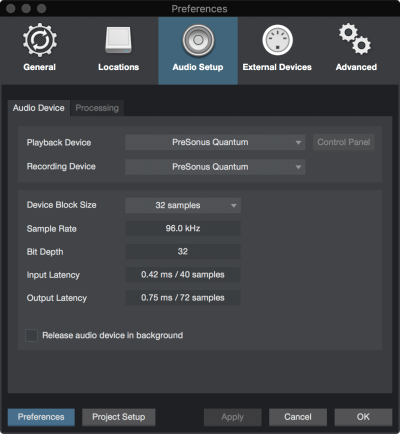Click the Audio Setup speaker icon
The height and width of the screenshot is (434, 400).
click(198, 40)
